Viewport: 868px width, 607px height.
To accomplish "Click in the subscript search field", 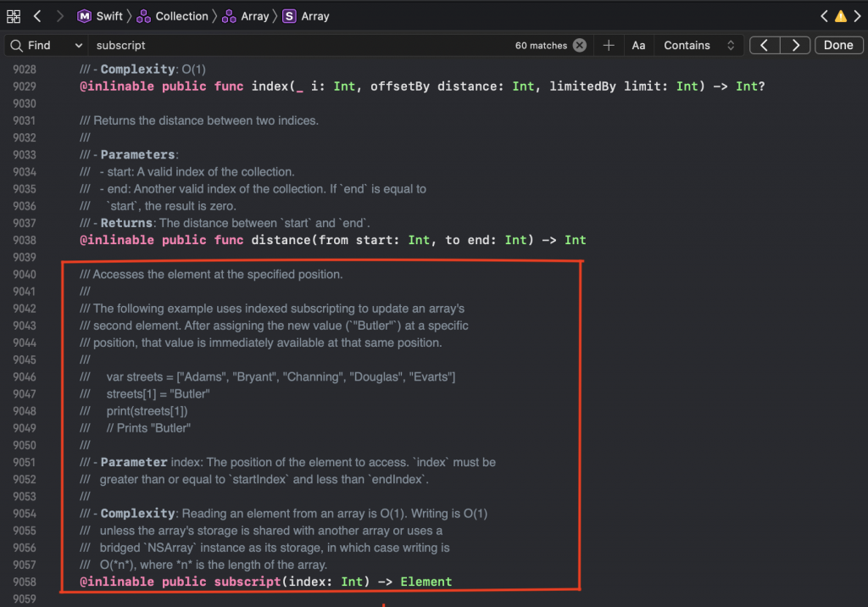I will coord(299,46).
